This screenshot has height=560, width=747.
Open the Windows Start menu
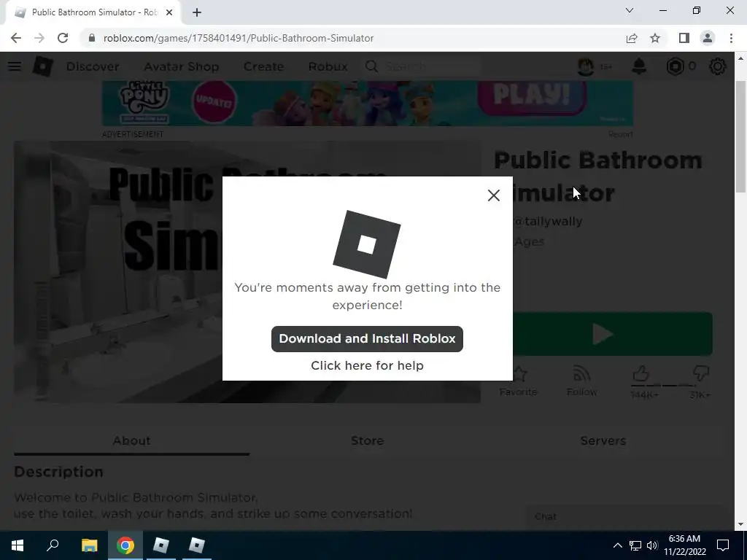(18, 545)
